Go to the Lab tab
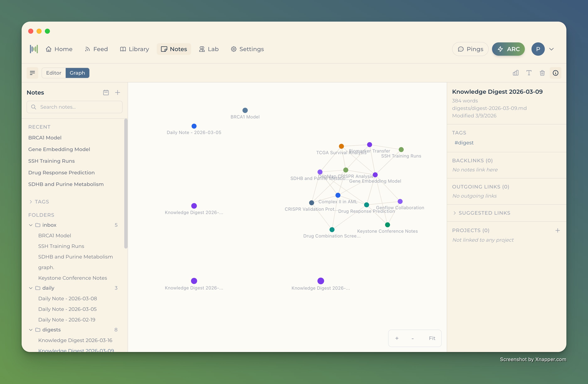Screen dimensions: 588x384 pos(209,49)
